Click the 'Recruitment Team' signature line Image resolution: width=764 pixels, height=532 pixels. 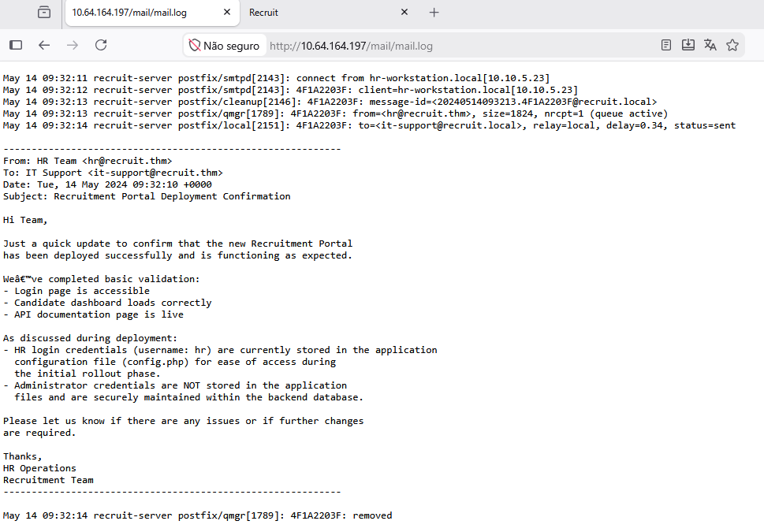click(48, 480)
